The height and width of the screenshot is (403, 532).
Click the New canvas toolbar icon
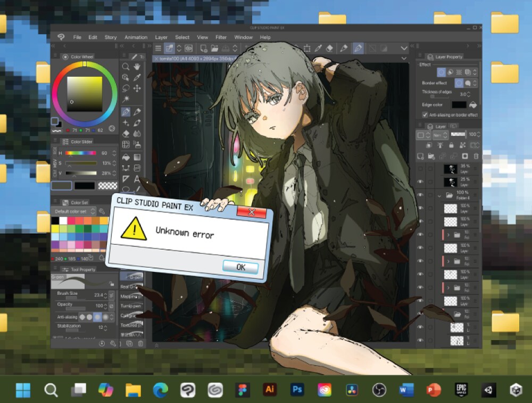(x=204, y=48)
